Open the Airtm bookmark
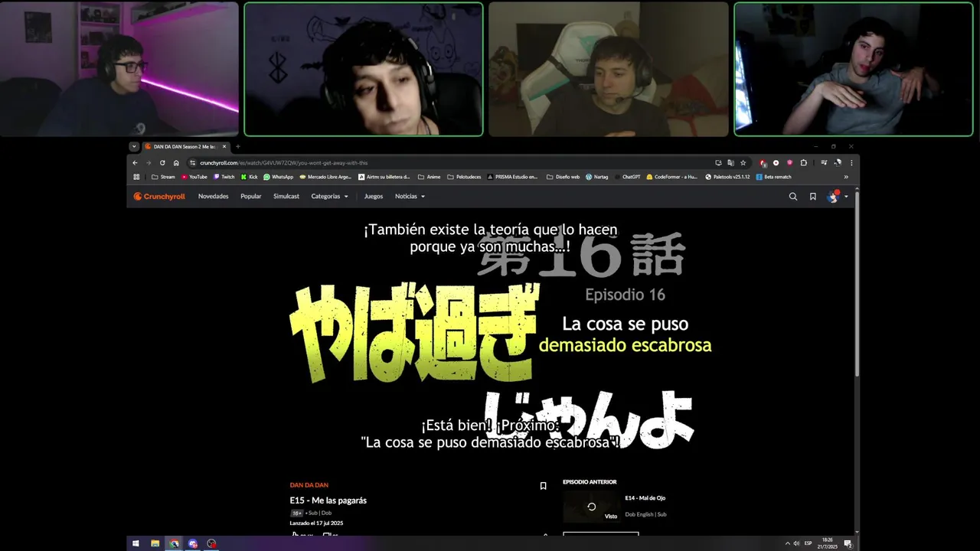 point(384,177)
